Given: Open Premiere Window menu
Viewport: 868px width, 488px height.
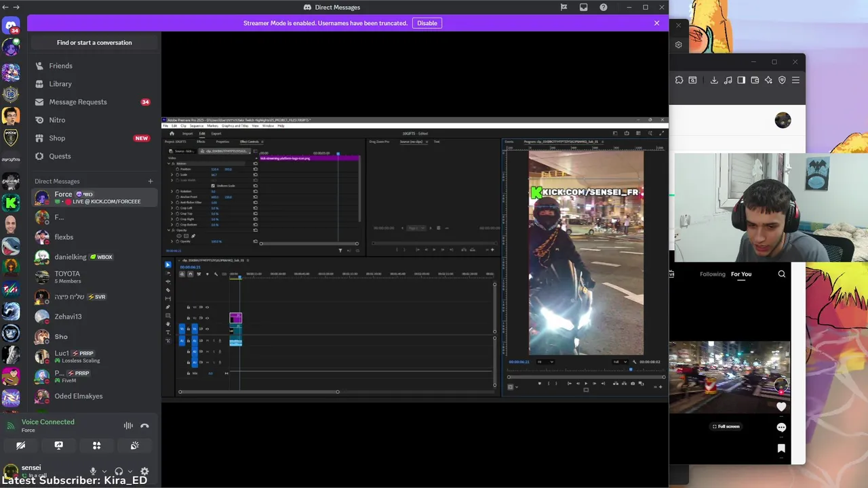Looking at the screenshot, I should [268, 125].
